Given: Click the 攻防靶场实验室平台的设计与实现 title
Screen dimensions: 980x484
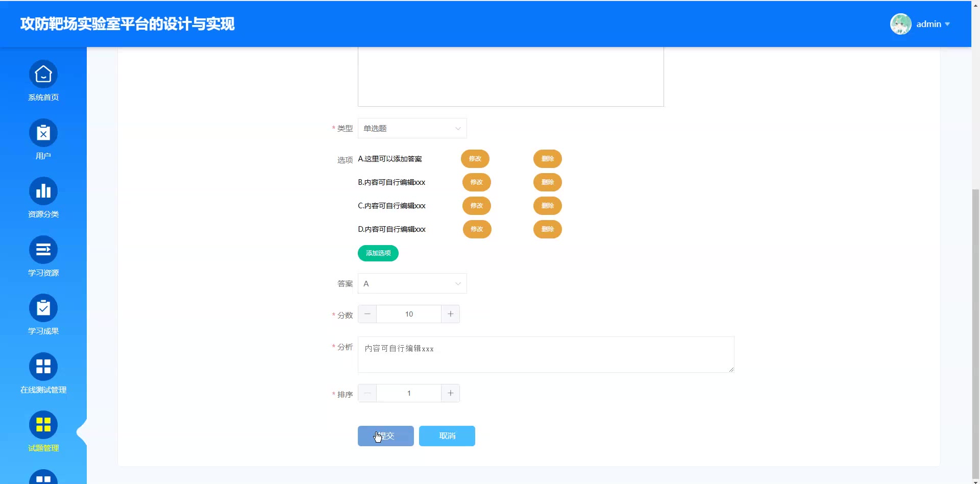Looking at the screenshot, I should click(128, 24).
